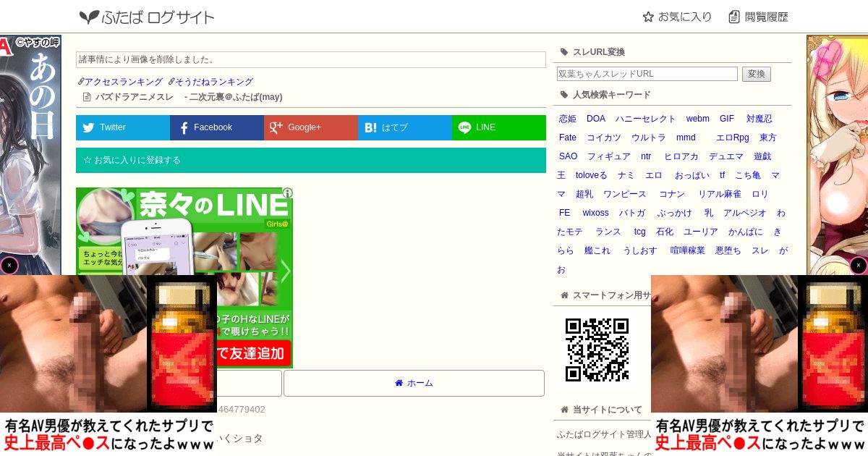The width and height of the screenshot is (868, 456).
Task: Click the star icon beside お気に入り
Action: pos(648,17)
